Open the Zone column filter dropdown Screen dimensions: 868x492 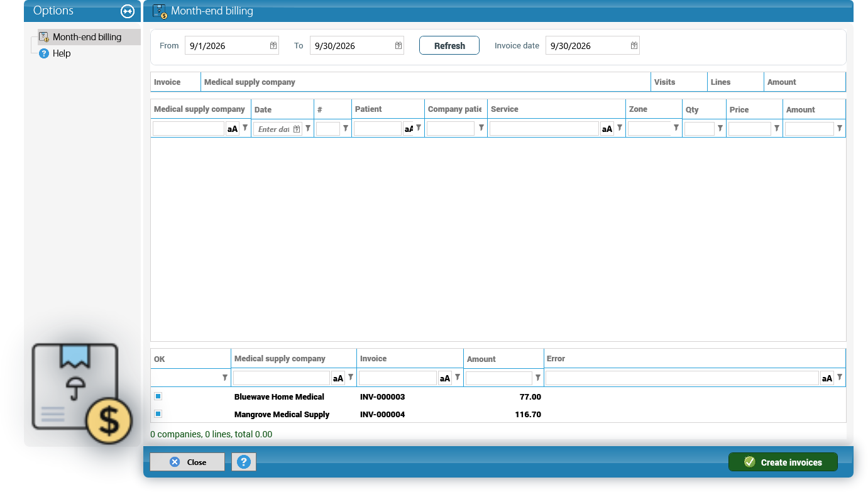676,128
